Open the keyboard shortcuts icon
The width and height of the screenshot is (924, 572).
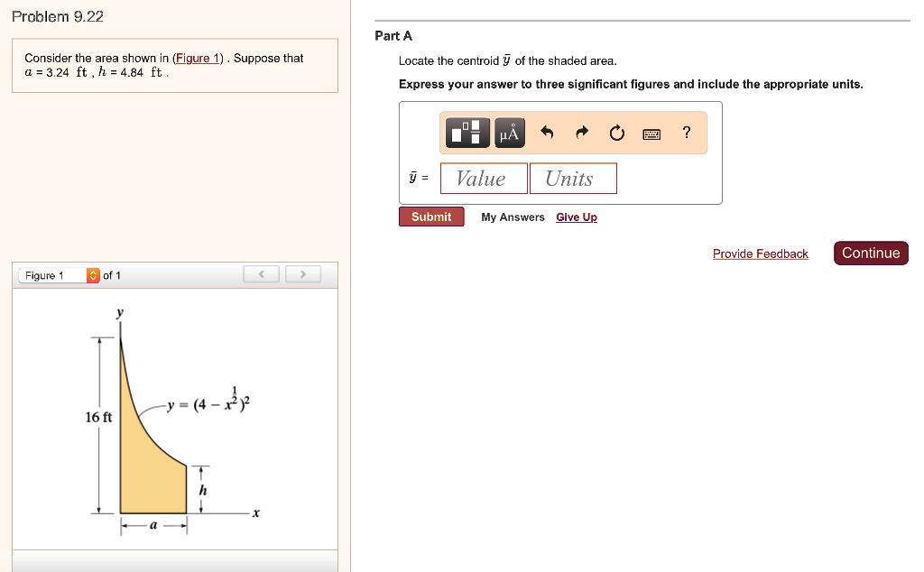[651, 132]
